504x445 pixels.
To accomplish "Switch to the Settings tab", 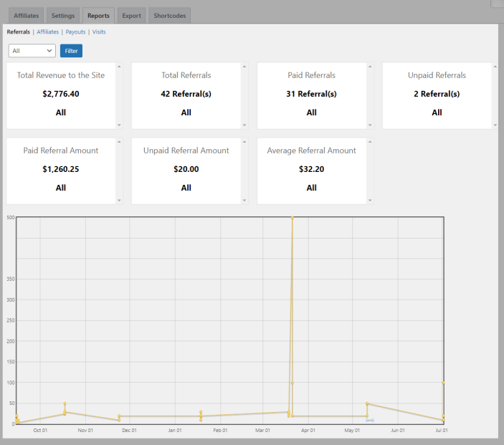I will point(63,16).
